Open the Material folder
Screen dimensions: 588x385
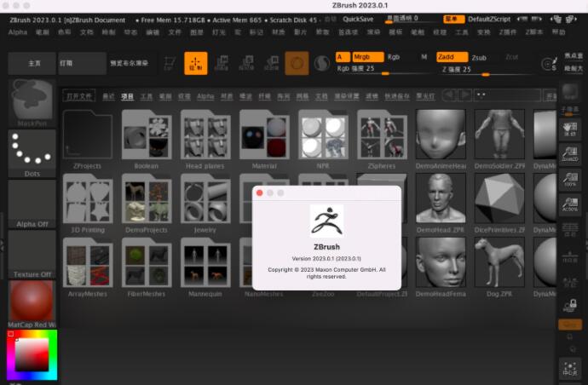264,139
